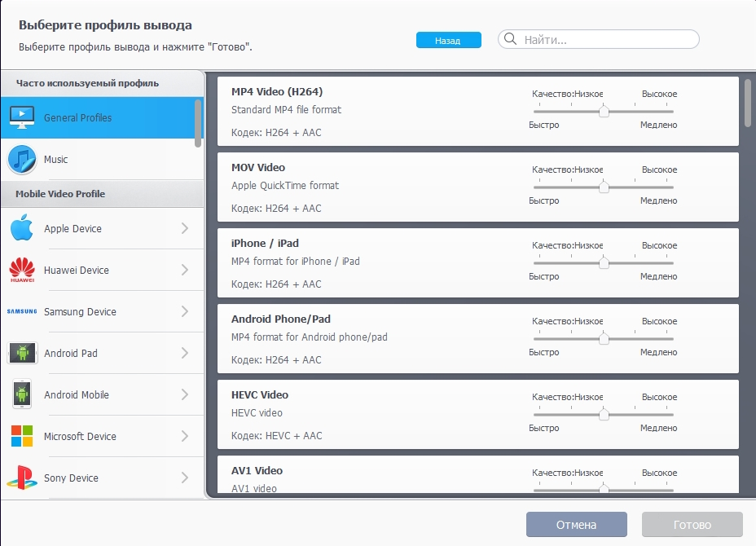The width and height of the screenshot is (756, 546).
Task: Open the Samsung Device category
Action: pyautogui.click(x=102, y=311)
